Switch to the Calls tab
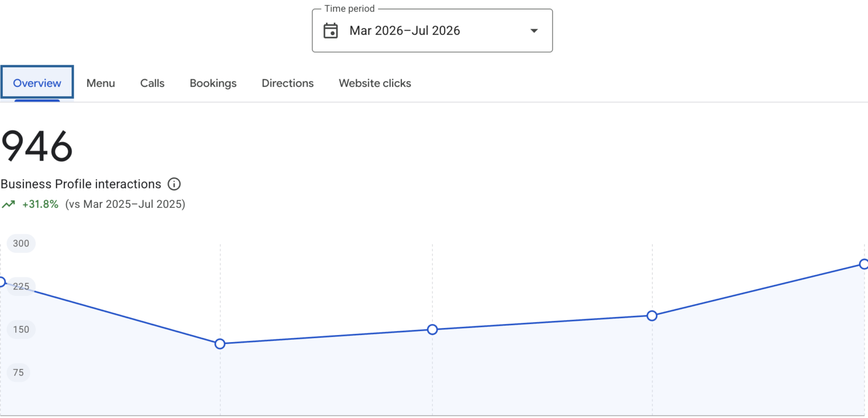The image size is (868, 418). (152, 83)
